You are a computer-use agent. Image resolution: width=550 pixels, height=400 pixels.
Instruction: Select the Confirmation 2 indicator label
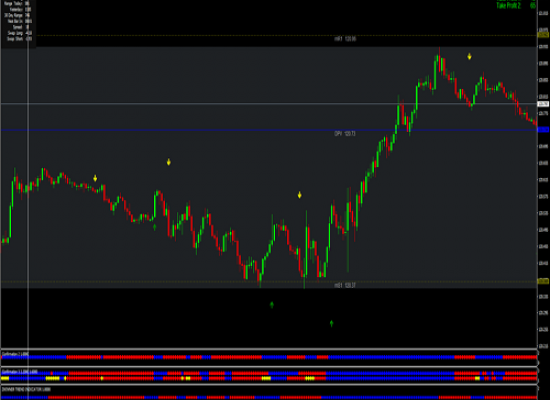click(x=15, y=354)
